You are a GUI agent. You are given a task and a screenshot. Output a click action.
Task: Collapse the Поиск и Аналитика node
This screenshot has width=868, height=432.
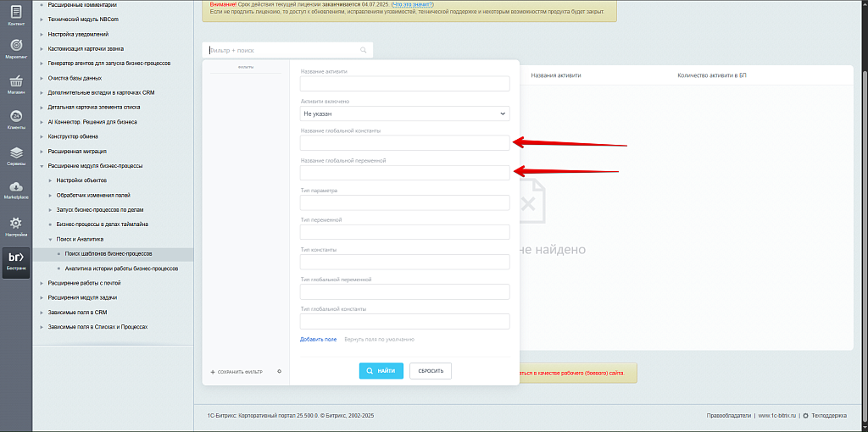(x=50, y=239)
